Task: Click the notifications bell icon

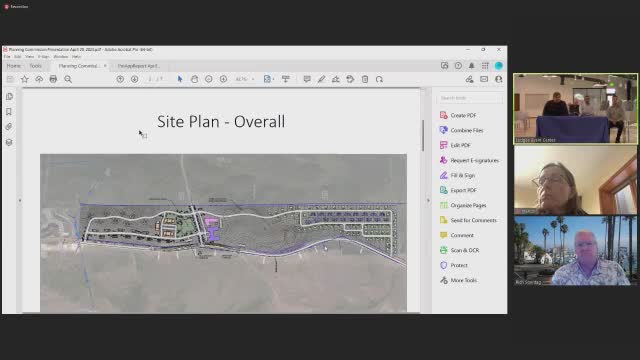Action: (x=471, y=66)
